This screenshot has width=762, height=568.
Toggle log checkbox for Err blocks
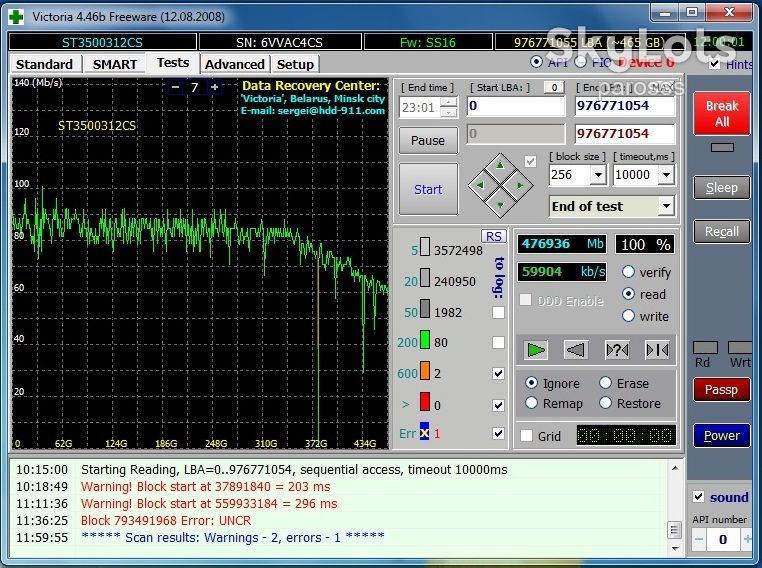[498, 433]
